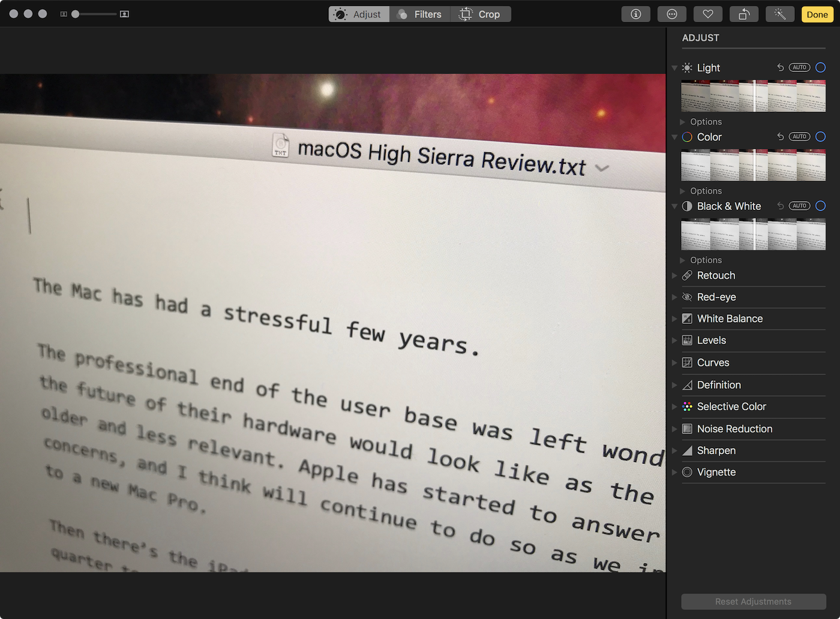This screenshot has width=840, height=619.
Task: Switch to the Crop tab
Action: pyautogui.click(x=481, y=14)
